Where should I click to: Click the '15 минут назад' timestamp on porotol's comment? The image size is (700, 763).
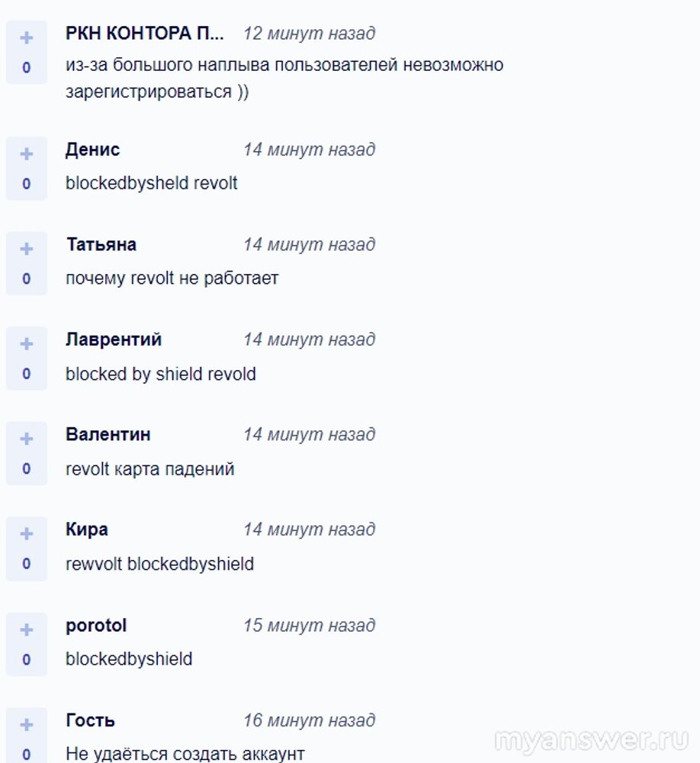pyautogui.click(x=309, y=626)
